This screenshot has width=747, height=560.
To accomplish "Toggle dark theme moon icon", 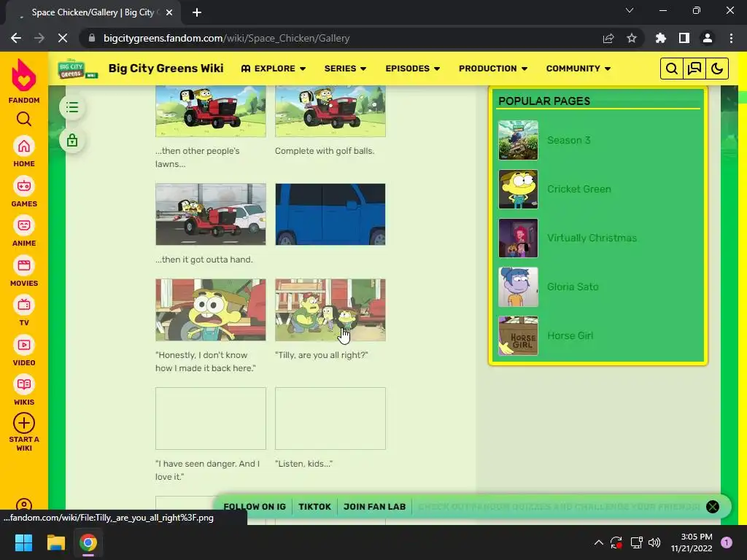I will tap(717, 69).
